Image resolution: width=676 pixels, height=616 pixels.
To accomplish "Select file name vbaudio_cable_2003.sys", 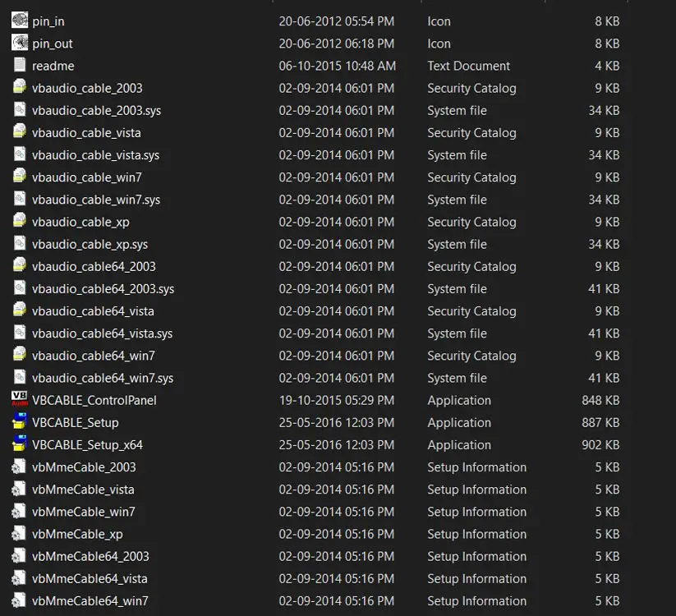I will (x=97, y=110).
